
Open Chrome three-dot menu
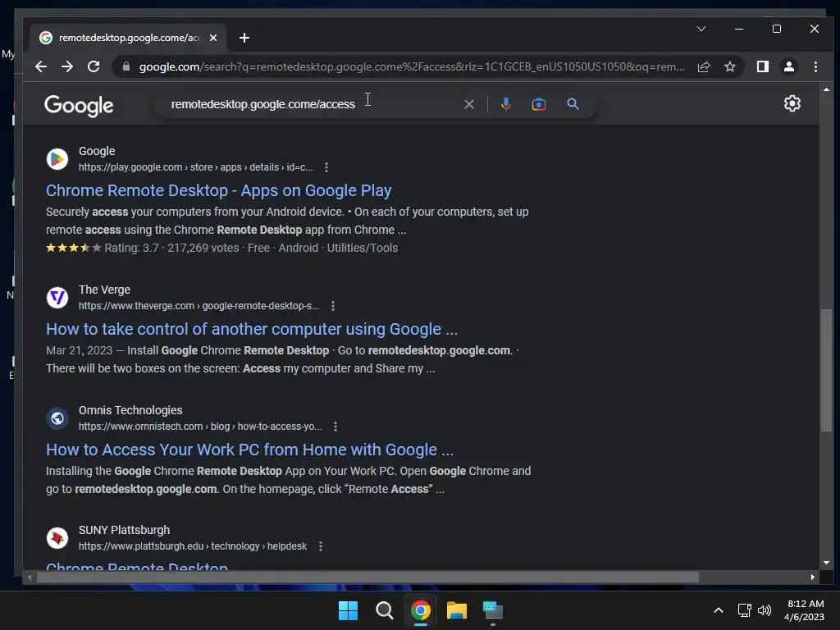coord(815,66)
